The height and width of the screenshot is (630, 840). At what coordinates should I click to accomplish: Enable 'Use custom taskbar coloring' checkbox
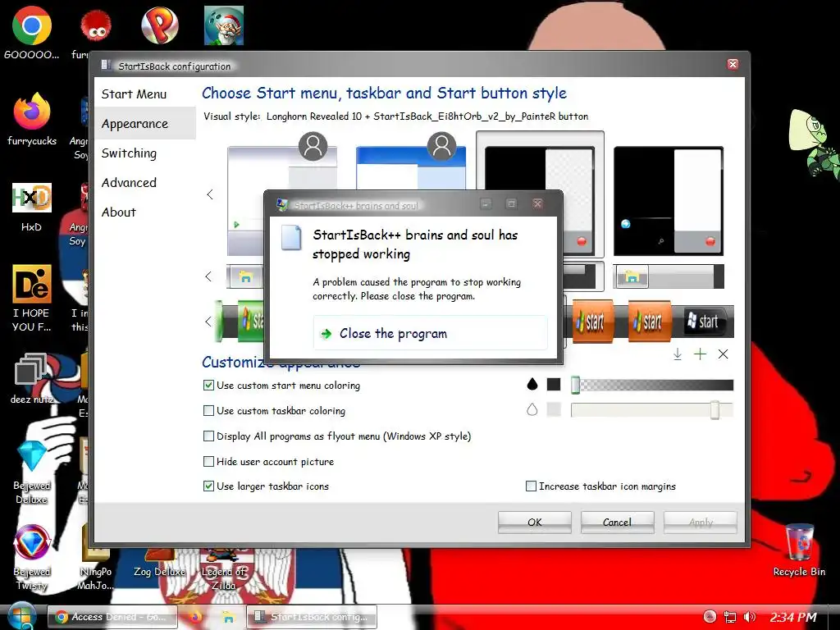click(x=208, y=410)
